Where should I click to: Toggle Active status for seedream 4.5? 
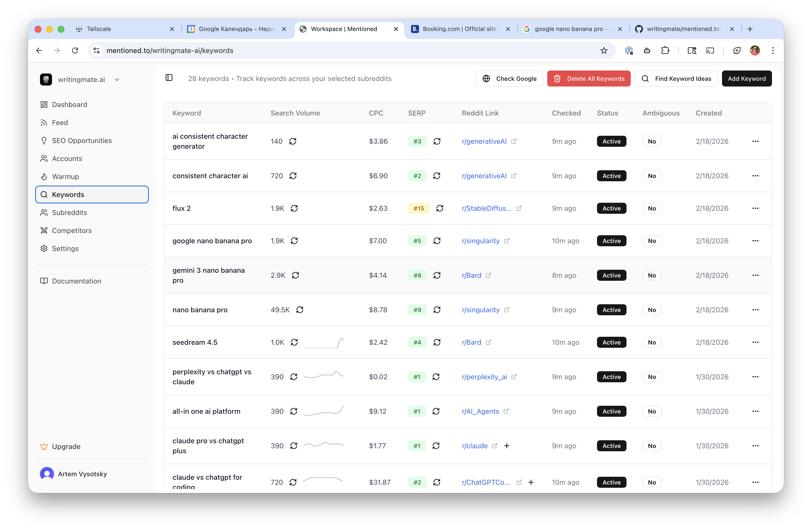[611, 342]
